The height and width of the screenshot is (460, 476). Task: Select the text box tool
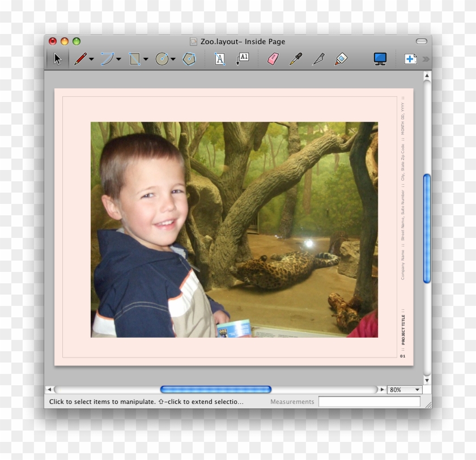point(220,58)
